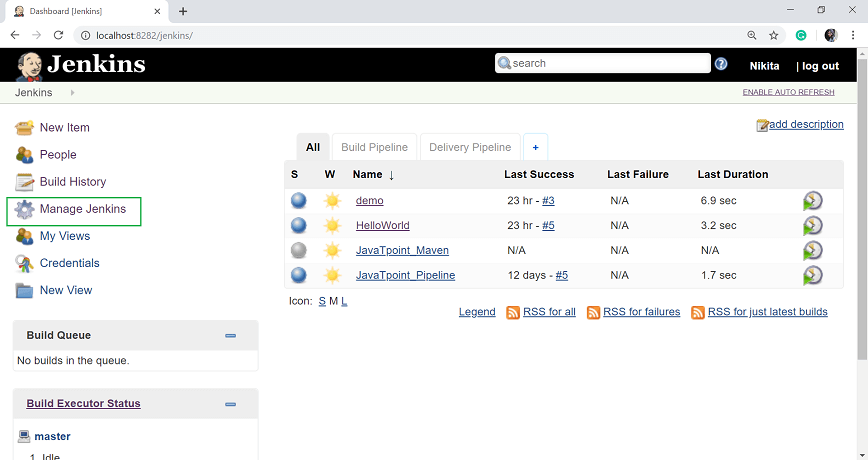
Task: Open the demo job link
Action: (369, 201)
